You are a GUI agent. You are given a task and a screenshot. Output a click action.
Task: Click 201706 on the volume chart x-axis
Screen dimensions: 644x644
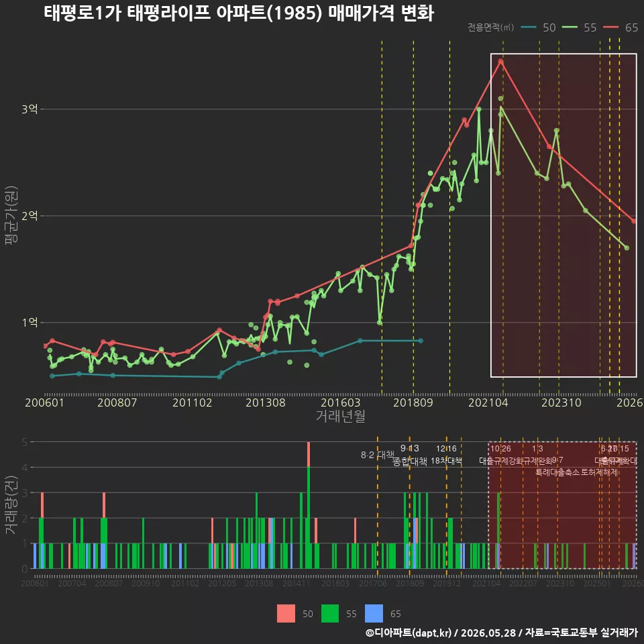[373, 583]
